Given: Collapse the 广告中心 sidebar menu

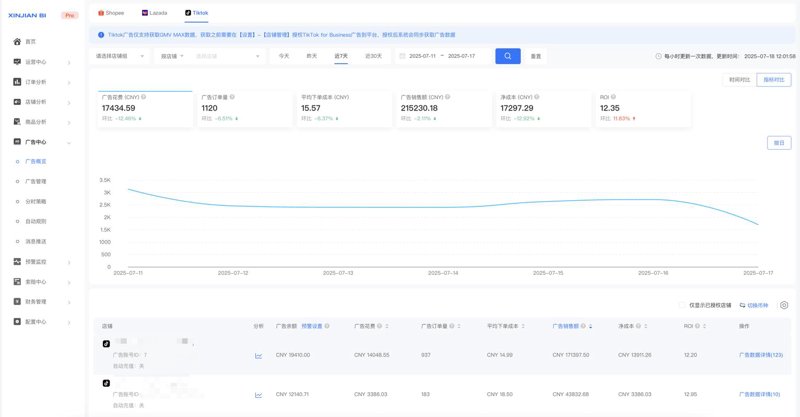Looking at the screenshot, I should click(x=69, y=142).
